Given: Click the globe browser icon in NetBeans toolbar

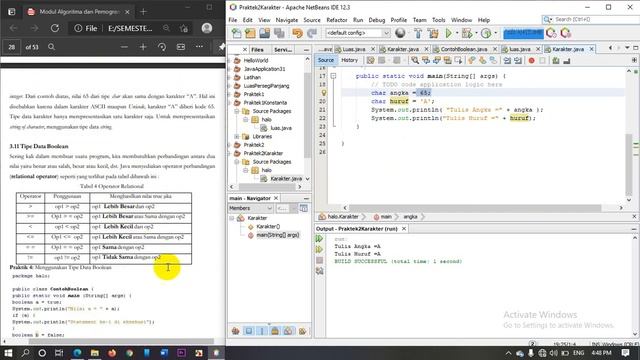Looking at the screenshot, I should [x=400, y=33].
